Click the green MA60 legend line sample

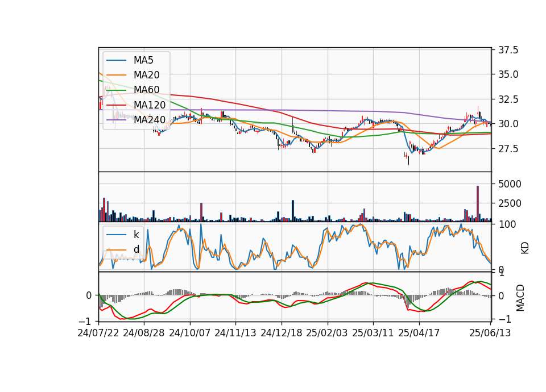116,90
